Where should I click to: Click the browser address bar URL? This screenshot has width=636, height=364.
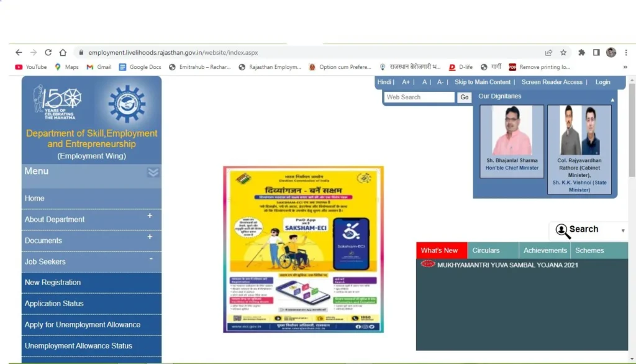pos(173,52)
